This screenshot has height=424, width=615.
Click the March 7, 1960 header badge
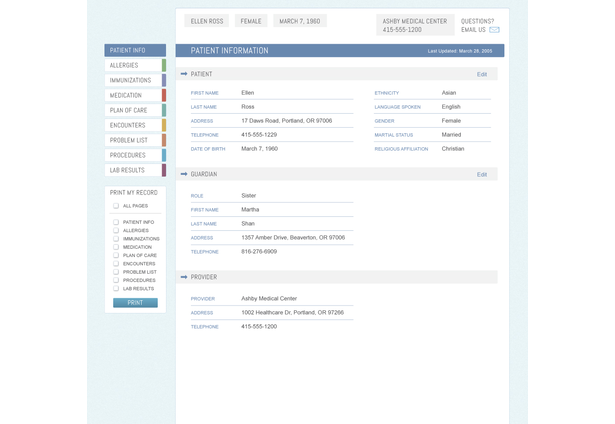300,21
